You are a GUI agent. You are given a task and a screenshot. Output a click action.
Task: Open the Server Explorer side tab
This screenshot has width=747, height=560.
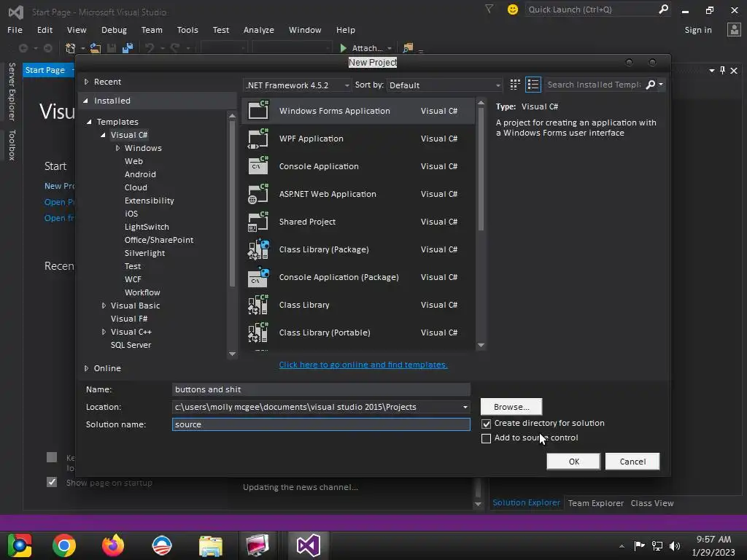(12, 91)
